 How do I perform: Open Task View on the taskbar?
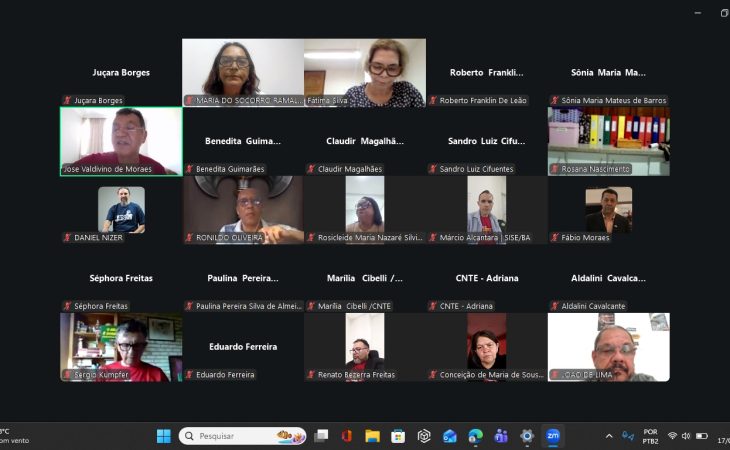(x=321, y=436)
